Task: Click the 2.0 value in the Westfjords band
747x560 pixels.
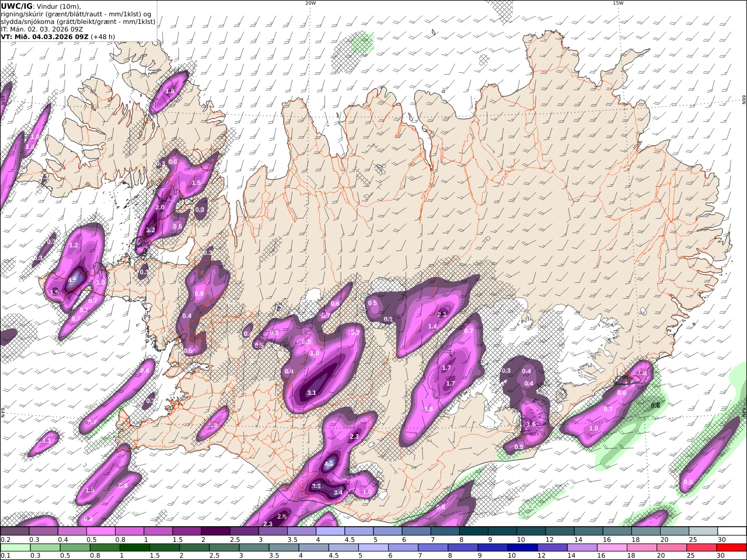Action: (160, 207)
